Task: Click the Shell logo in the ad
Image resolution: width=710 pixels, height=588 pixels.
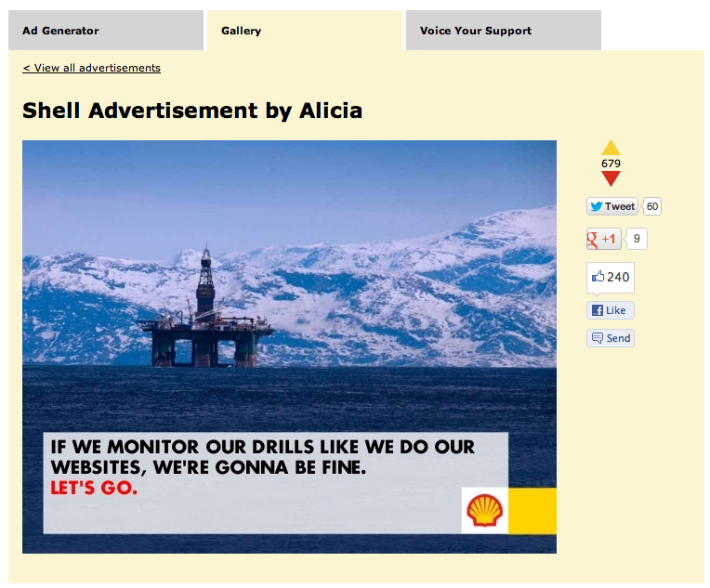Action: click(484, 510)
